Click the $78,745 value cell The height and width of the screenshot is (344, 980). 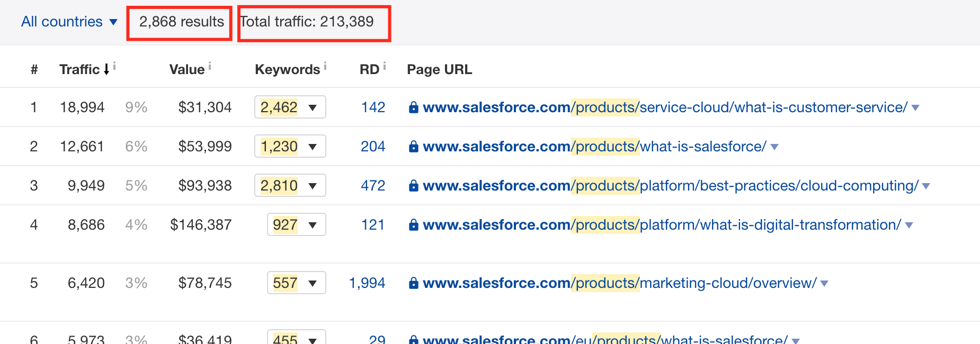click(x=205, y=283)
